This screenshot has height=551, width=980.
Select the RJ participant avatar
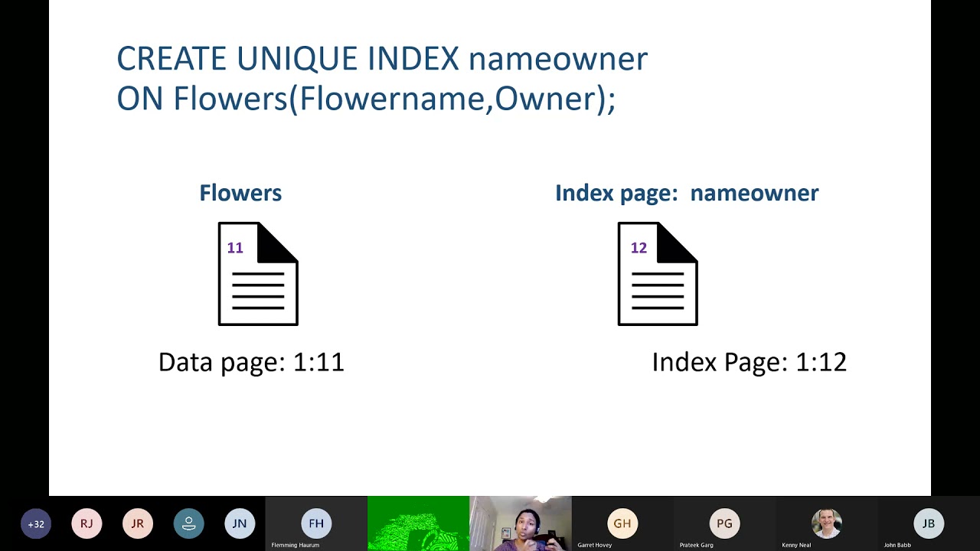pos(87,524)
